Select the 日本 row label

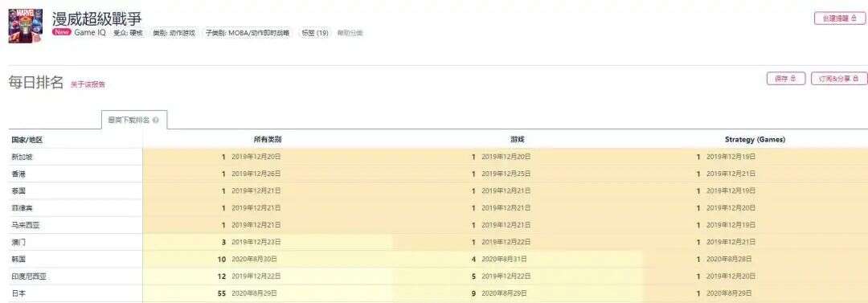[18, 293]
